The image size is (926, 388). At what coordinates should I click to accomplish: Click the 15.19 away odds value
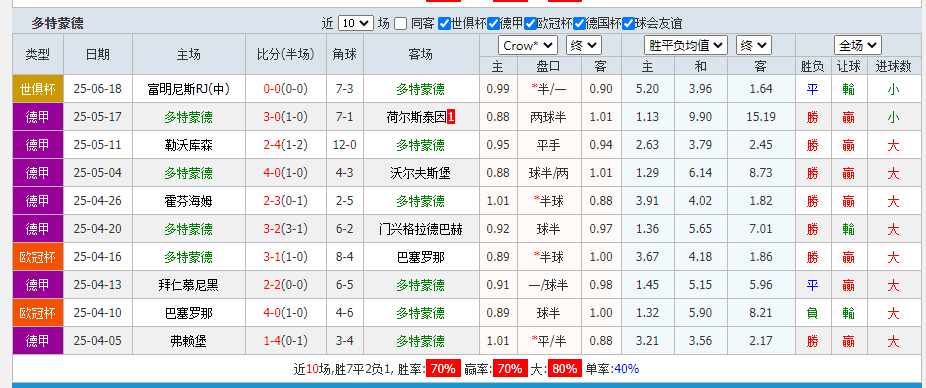click(761, 117)
